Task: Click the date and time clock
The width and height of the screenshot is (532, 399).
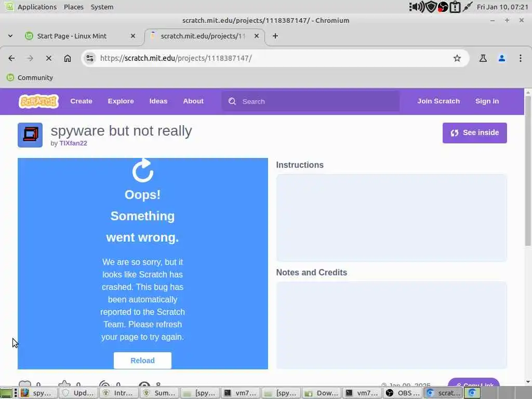Action: tap(502, 7)
